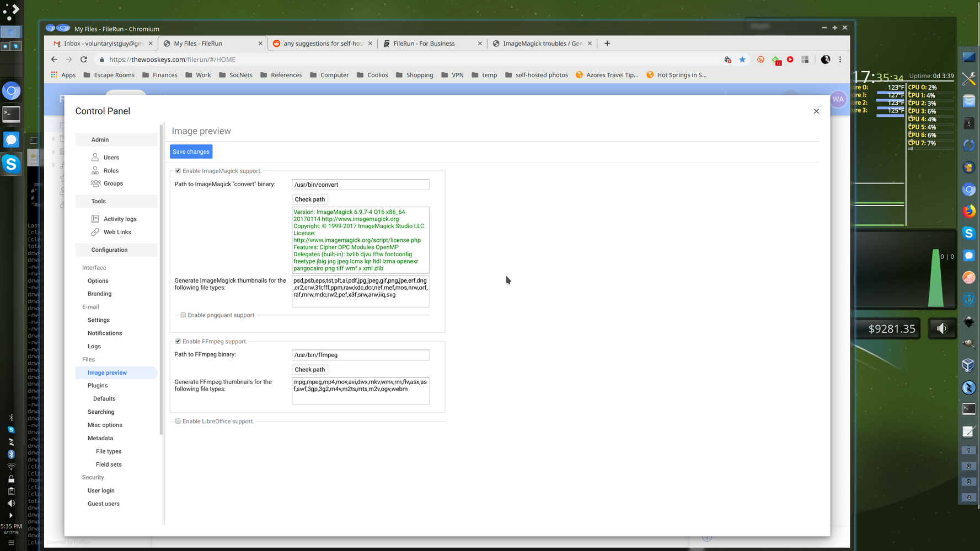Toggle Enable FFmpeg support checkbox
This screenshot has height=551, width=980.
coord(178,341)
